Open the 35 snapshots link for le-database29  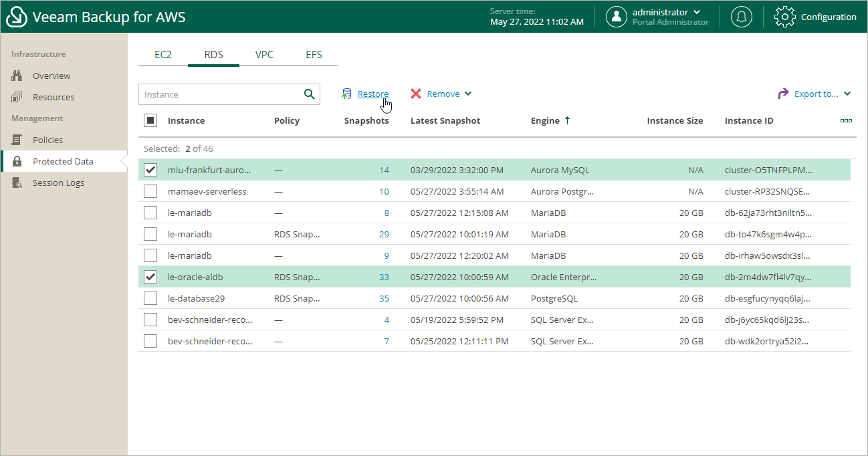click(384, 298)
